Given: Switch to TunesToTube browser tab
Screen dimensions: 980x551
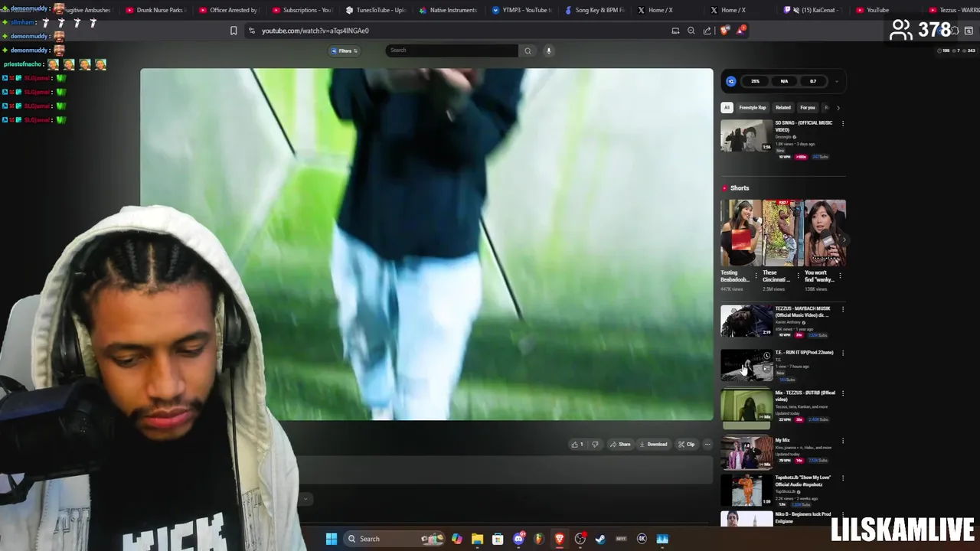Looking at the screenshot, I should click(x=375, y=10).
